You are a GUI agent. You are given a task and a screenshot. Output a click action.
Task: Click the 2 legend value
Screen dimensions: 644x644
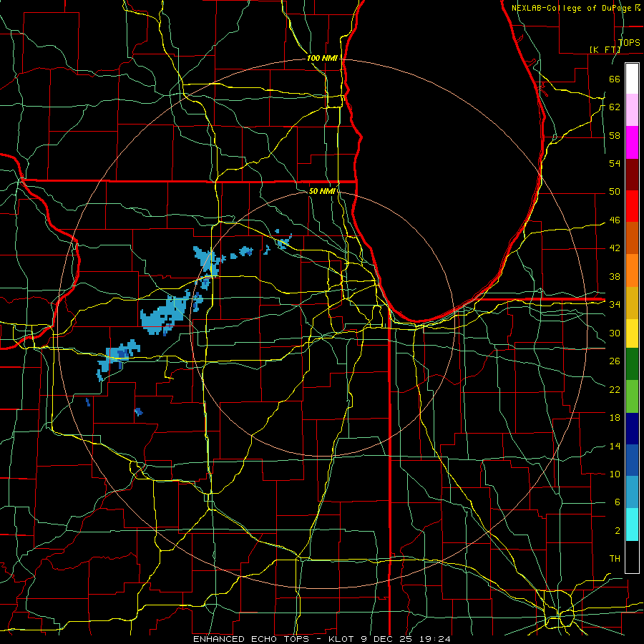(617, 531)
